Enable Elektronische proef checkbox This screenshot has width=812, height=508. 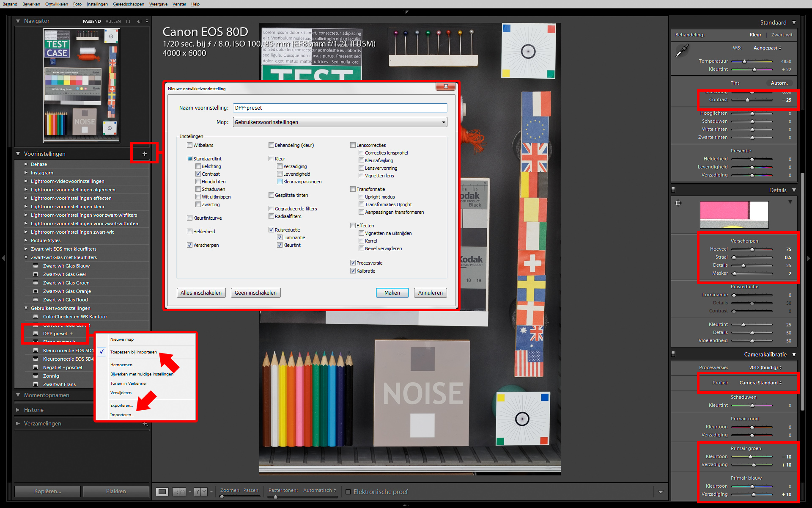(x=348, y=492)
